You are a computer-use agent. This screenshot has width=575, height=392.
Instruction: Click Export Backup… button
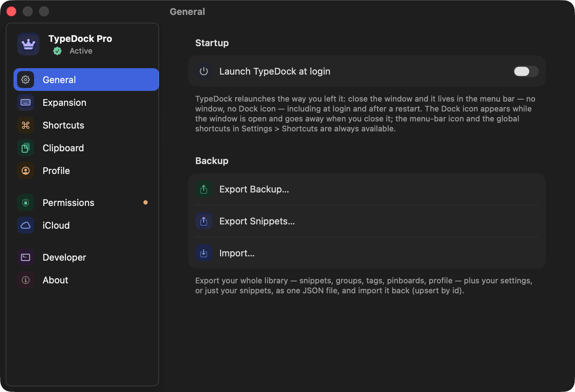[367, 189]
